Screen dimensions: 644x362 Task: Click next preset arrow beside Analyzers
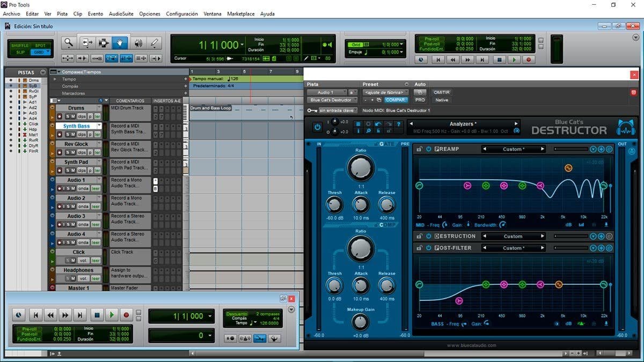click(516, 124)
